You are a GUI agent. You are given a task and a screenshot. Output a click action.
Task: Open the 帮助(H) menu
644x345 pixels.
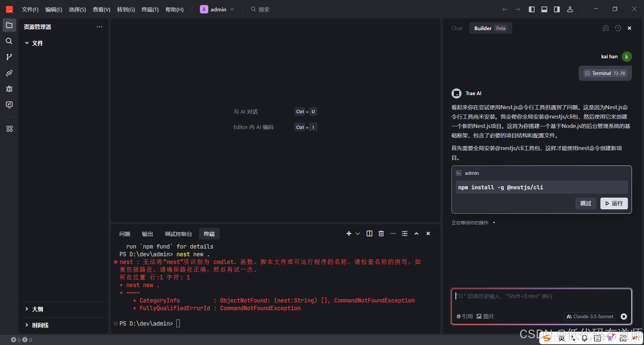pos(174,9)
